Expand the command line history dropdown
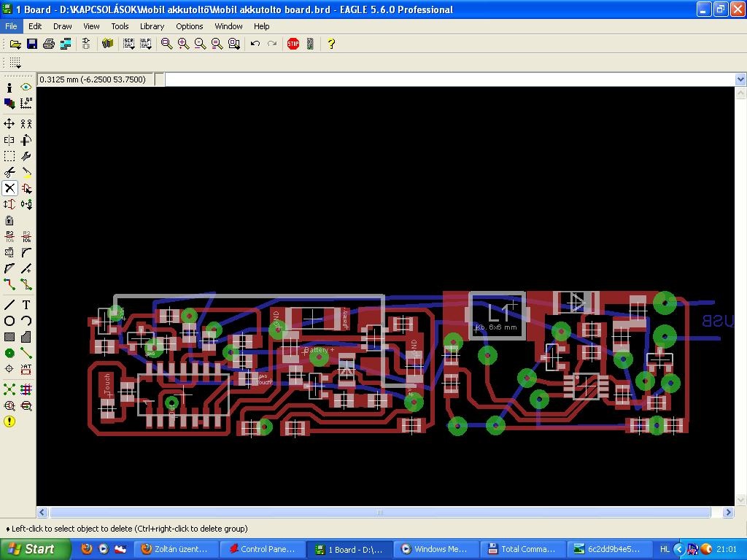Screen dimensions: 747x560 coord(740,79)
